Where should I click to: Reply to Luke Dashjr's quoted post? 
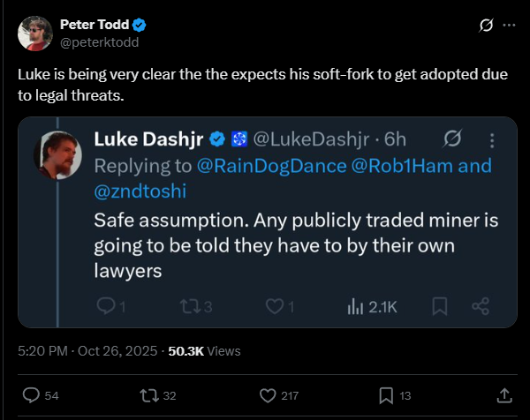click(x=105, y=306)
